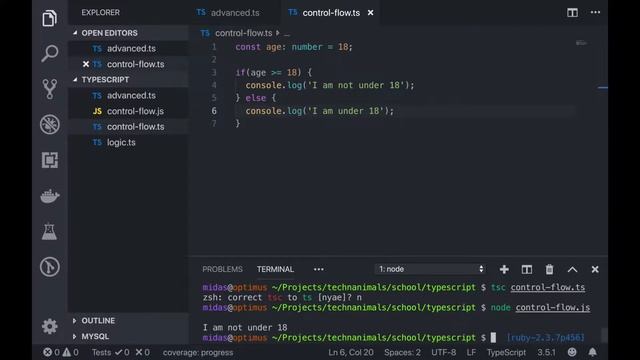The height and width of the screenshot is (360, 640).
Task: Click TypeScript version 3.5.1 in status bar
Action: point(546,352)
